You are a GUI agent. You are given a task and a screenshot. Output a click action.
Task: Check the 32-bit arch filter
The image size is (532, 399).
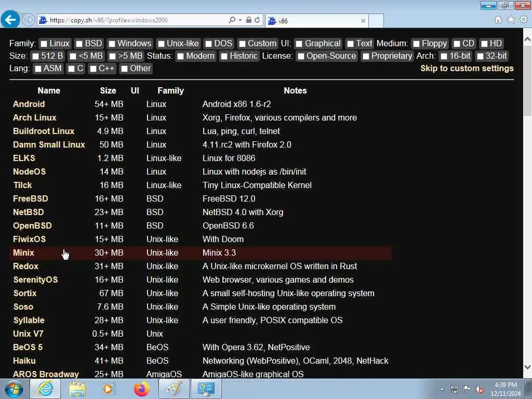480,56
